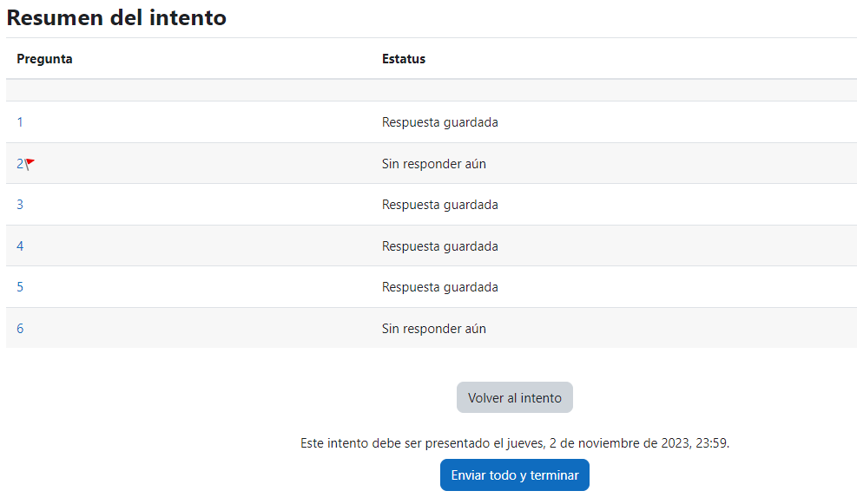Open question 1 link
This screenshot has width=857, height=504.
(x=20, y=122)
